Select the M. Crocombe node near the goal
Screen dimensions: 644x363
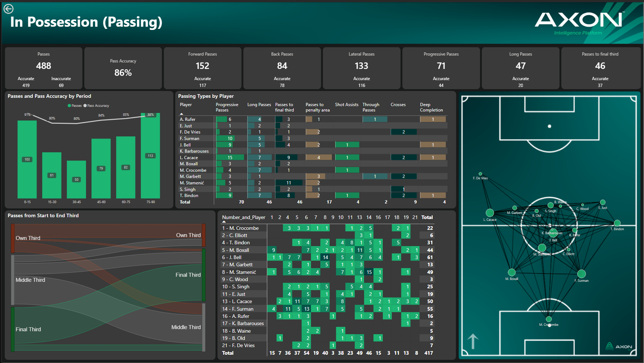click(x=549, y=319)
